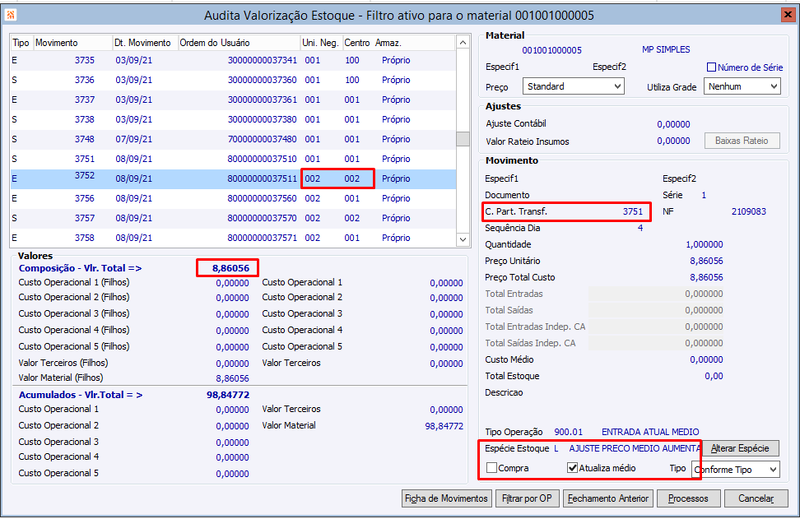800x519 pixels.
Task: Click the Cancelar button
Action: pos(756,498)
